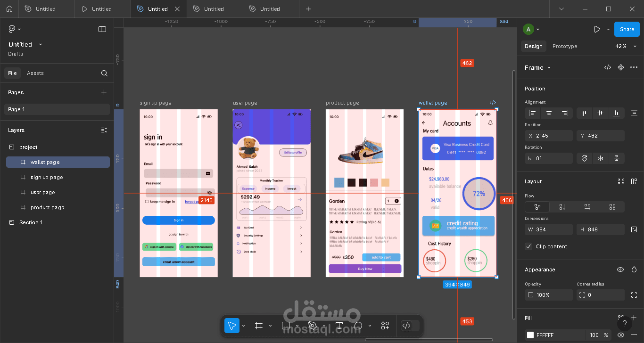Open the frame more options ellipsis
This screenshot has height=343, width=644.
click(634, 67)
